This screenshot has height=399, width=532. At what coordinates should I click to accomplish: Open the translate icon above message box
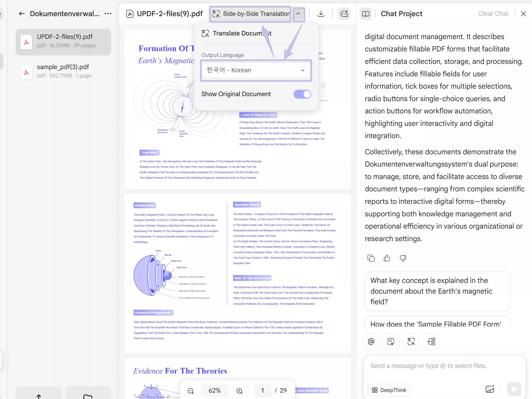(x=411, y=342)
